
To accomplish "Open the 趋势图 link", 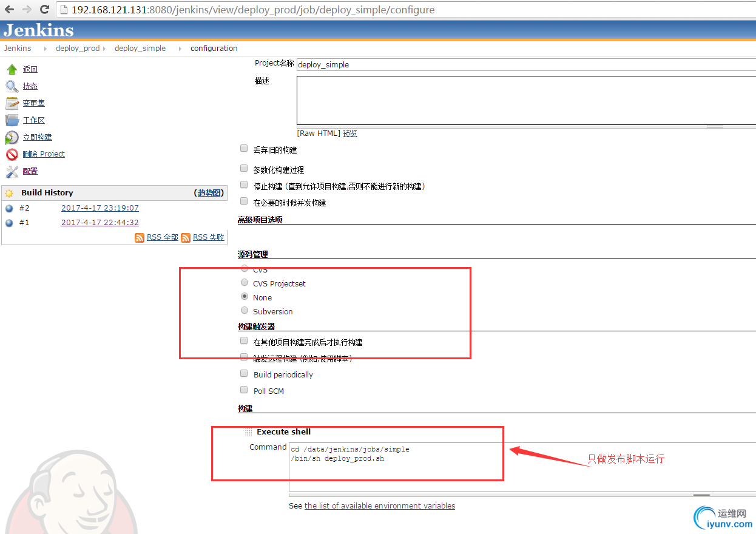I will point(209,193).
